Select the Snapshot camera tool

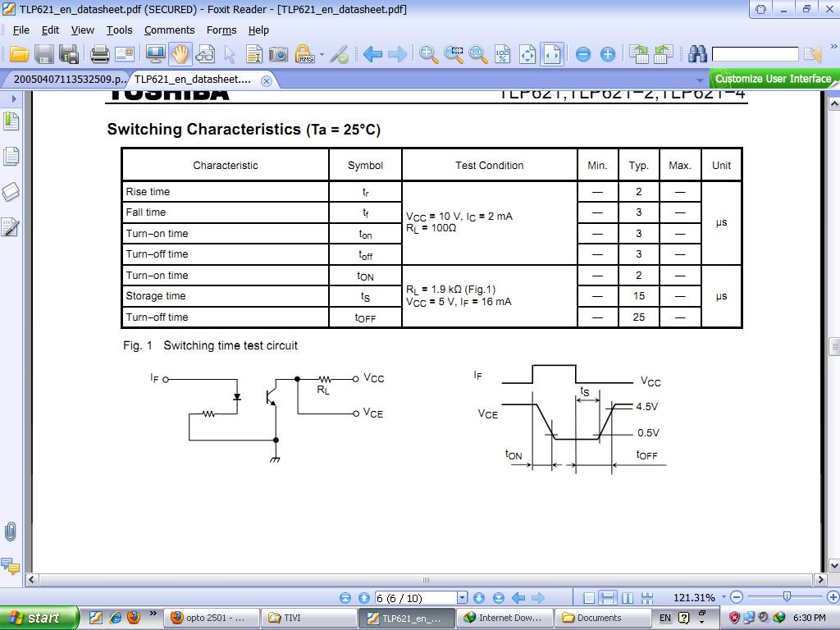[279, 54]
